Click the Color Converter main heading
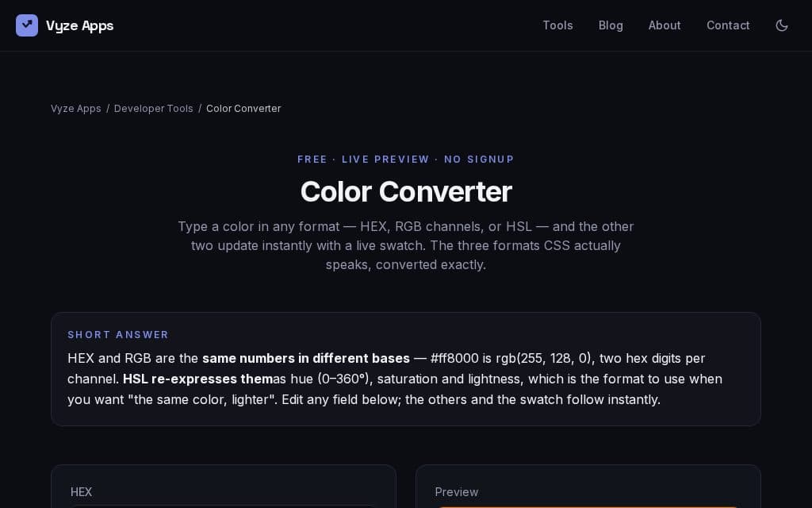The width and height of the screenshot is (812, 508). tap(406, 191)
